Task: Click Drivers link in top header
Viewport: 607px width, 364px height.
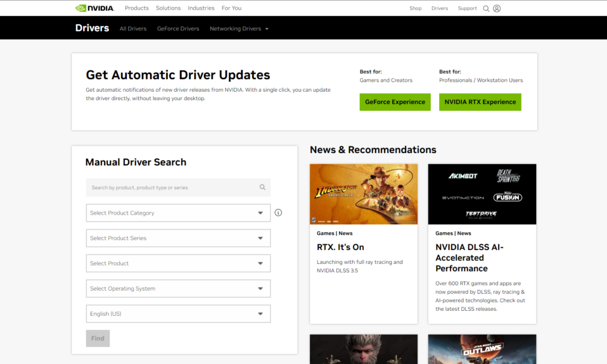Action: point(440,8)
